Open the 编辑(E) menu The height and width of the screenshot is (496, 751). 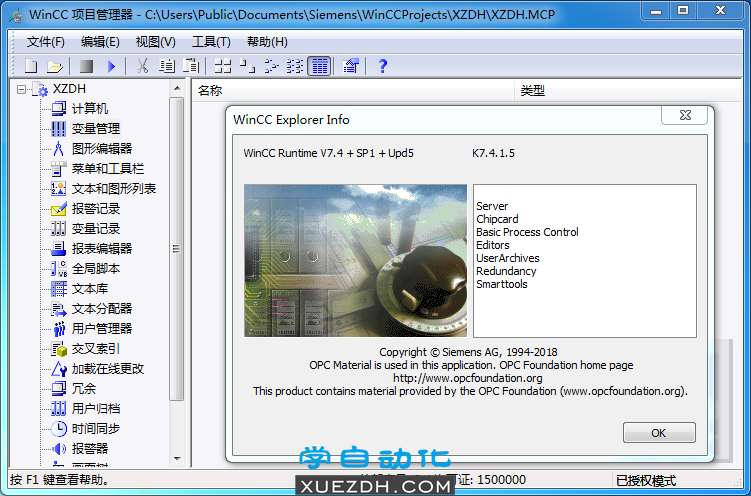(100, 42)
